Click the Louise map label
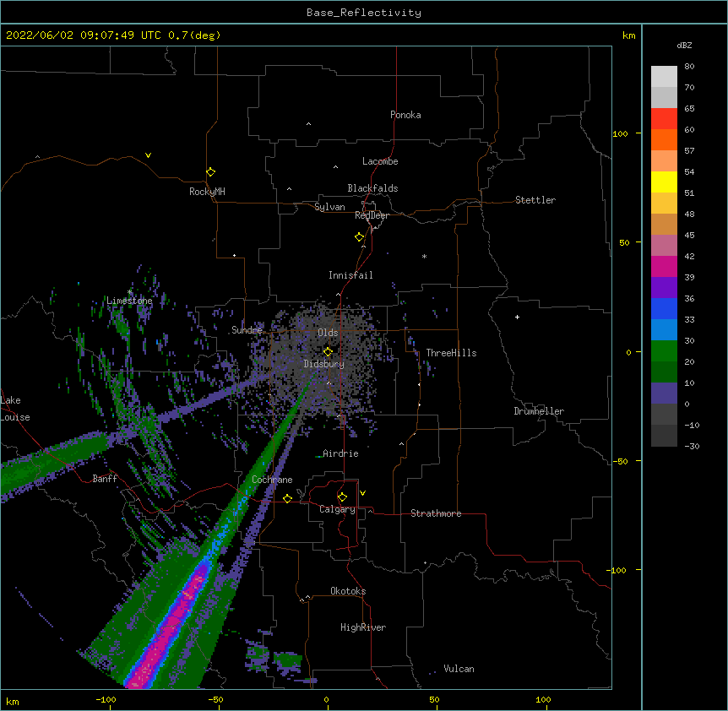 point(15,417)
